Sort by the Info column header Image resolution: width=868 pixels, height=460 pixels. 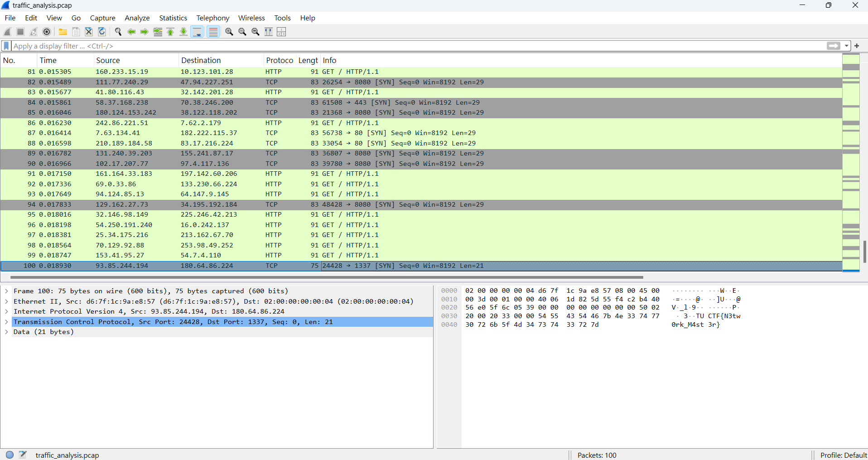point(581,60)
